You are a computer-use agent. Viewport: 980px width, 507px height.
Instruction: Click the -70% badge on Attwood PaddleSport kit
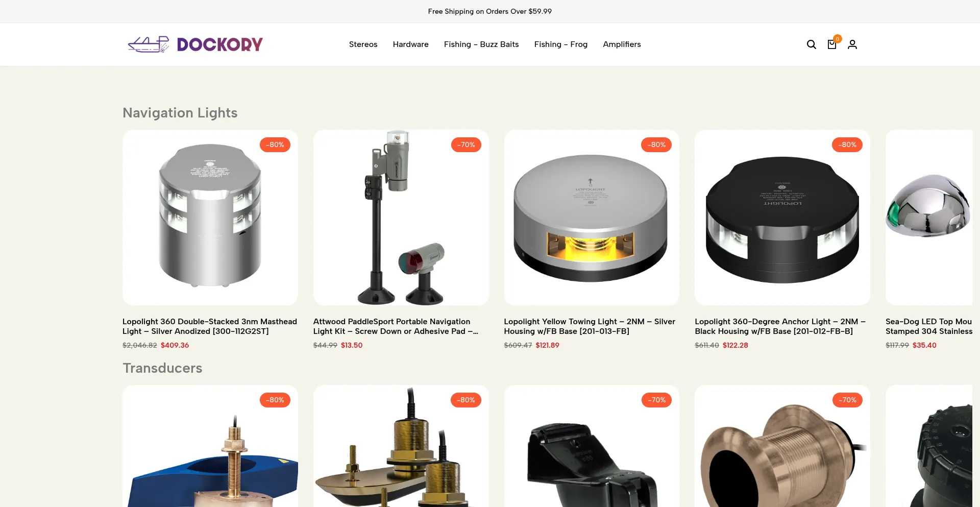tap(466, 144)
